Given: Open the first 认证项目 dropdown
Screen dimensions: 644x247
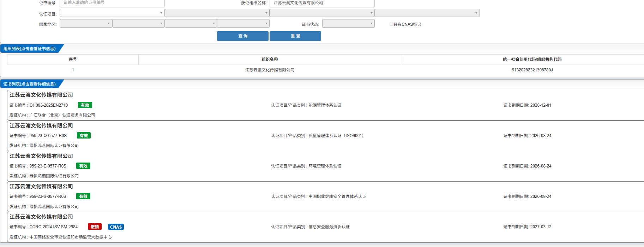Looking at the screenshot, I should pyautogui.click(x=112, y=13).
